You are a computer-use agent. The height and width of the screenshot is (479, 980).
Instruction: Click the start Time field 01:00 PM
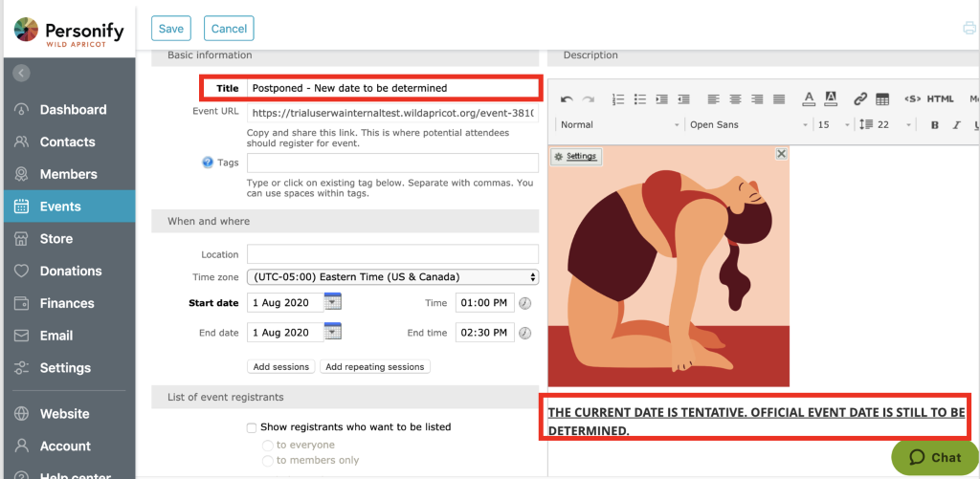coord(485,303)
